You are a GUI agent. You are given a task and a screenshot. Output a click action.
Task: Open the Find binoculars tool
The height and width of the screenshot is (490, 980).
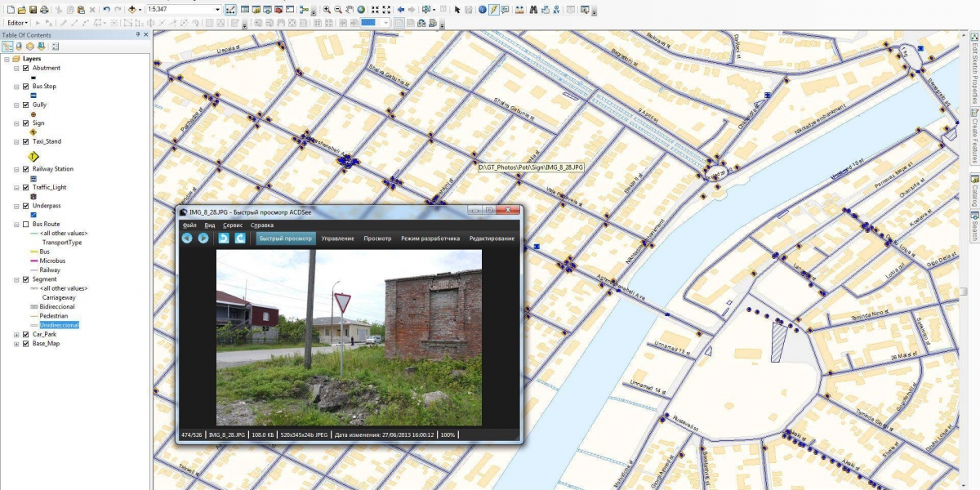point(533,9)
